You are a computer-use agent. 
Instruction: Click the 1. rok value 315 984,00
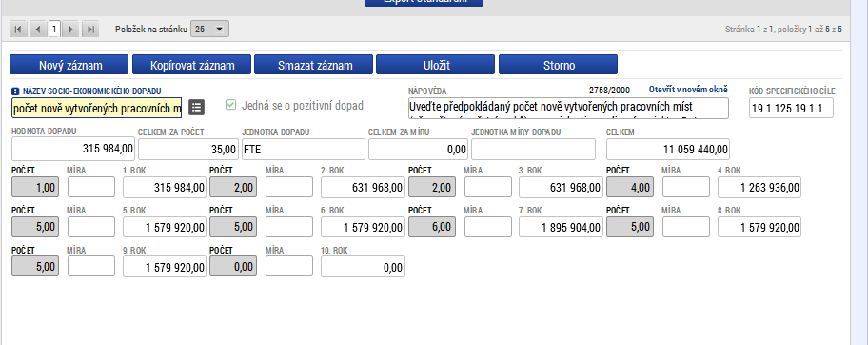(x=165, y=188)
